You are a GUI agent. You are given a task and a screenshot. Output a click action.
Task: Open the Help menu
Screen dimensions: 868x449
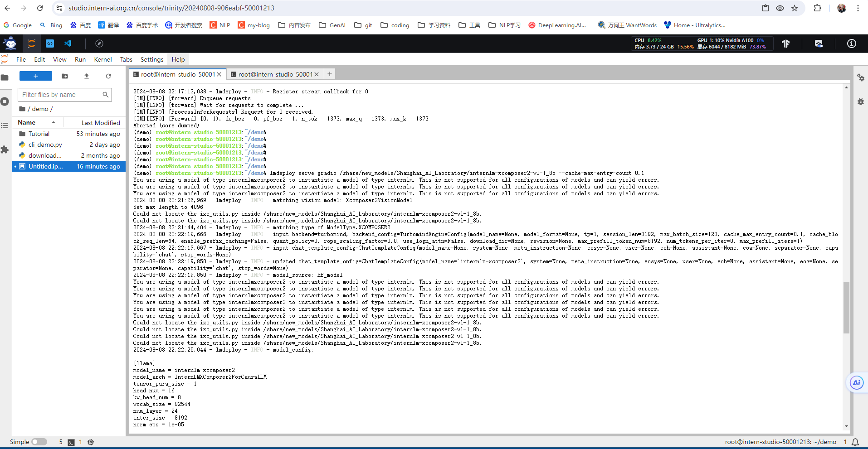[178, 59]
